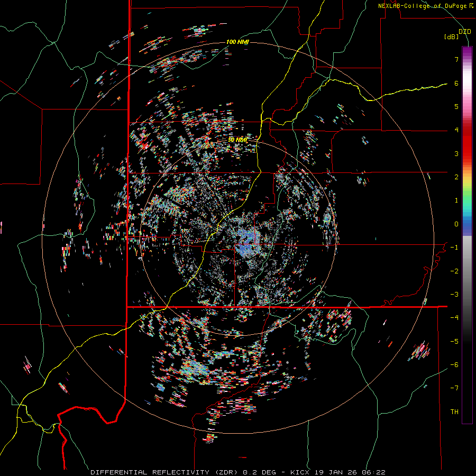This screenshot has width=476, height=476.
Task: Click the 5 value on color scale
Action: [x=456, y=106]
